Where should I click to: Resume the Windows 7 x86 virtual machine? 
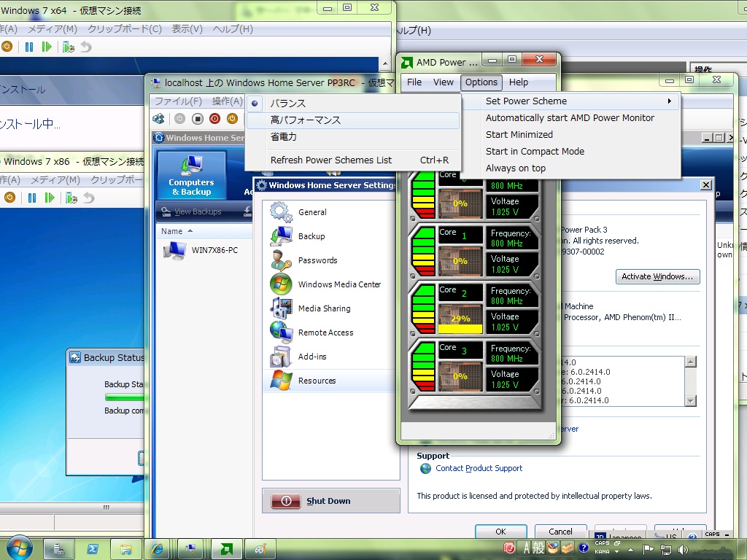50,198
